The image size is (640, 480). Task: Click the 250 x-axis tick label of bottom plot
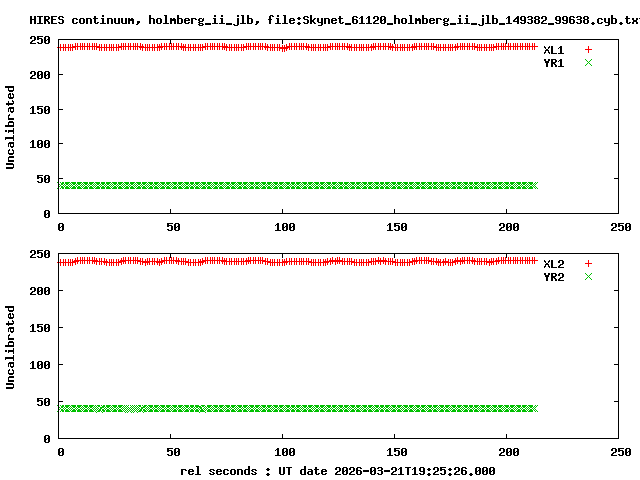618,452
